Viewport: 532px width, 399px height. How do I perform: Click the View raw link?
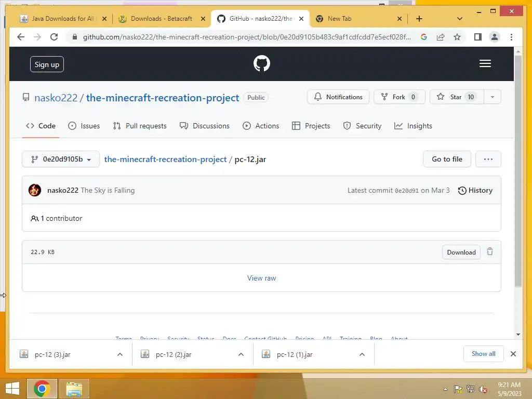[x=262, y=278]
